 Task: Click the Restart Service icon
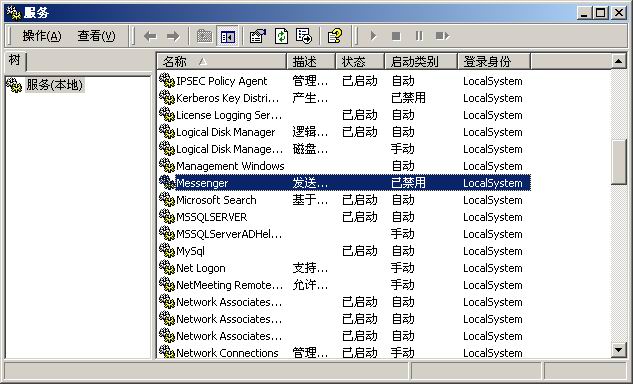(442, 36)
